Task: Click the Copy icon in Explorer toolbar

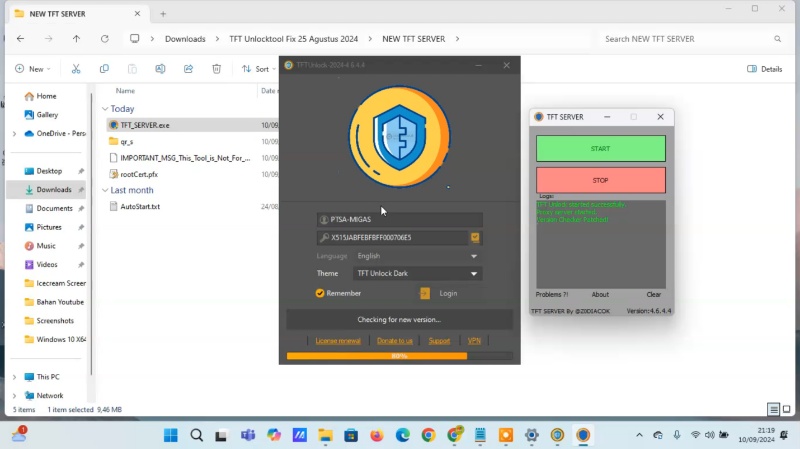Action: click(x=104, y=69)
